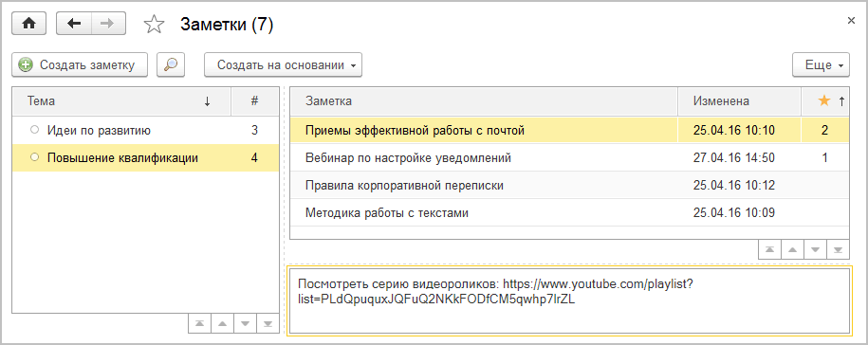Move up one row in notes list
Viewport: 868px width, 345px height.
(792, 249)
